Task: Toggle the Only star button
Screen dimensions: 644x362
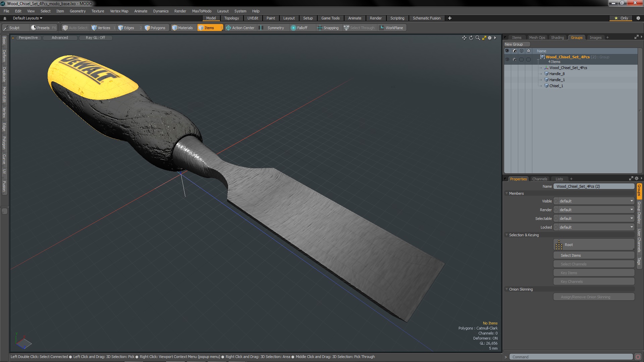Action: [621, 18]
